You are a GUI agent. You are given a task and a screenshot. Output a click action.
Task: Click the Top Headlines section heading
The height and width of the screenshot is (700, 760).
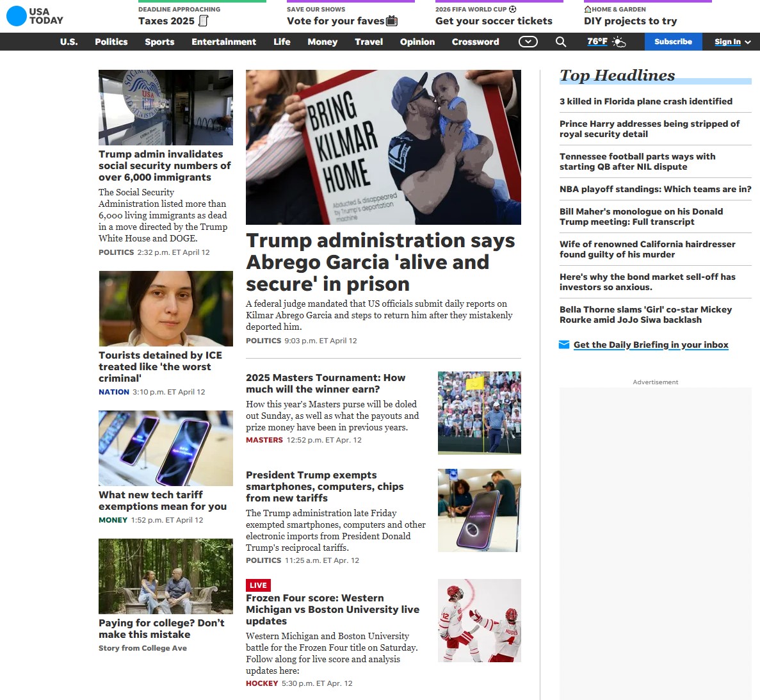click(617, 76)
